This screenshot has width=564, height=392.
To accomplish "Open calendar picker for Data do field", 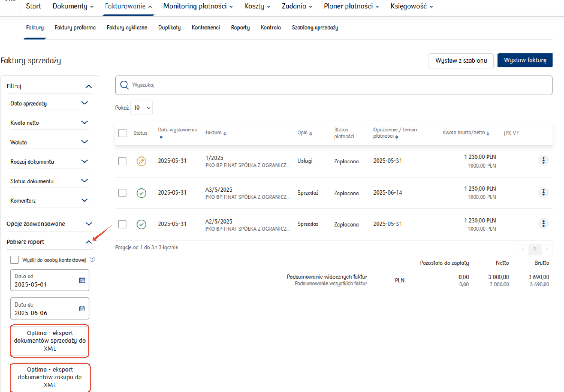I will point(82,309).
